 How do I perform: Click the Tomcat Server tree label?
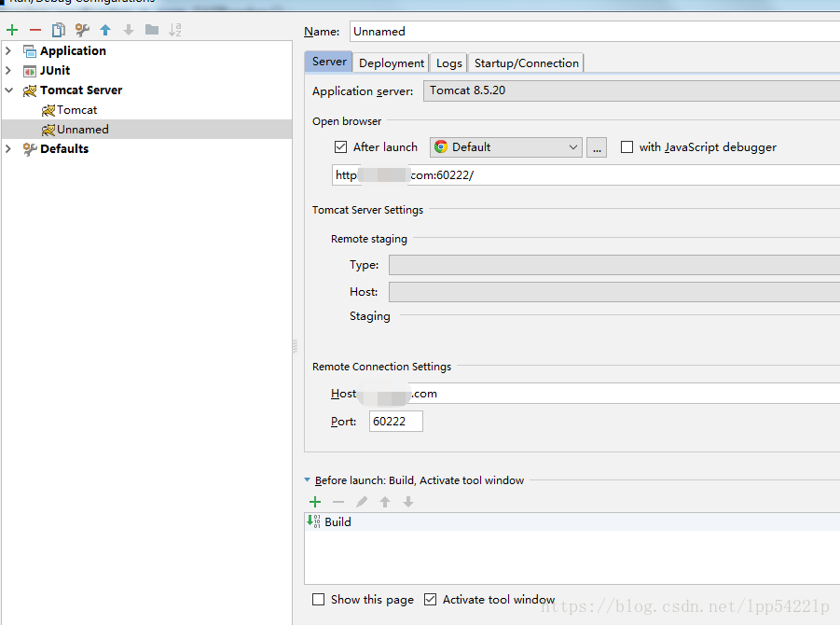point(81,90)
